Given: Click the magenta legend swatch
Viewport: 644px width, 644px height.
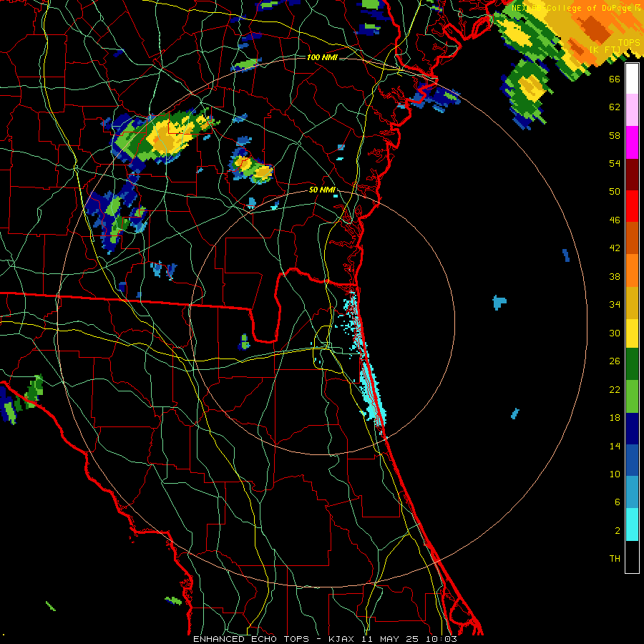Looking at the screenshot, I should 632,142.
